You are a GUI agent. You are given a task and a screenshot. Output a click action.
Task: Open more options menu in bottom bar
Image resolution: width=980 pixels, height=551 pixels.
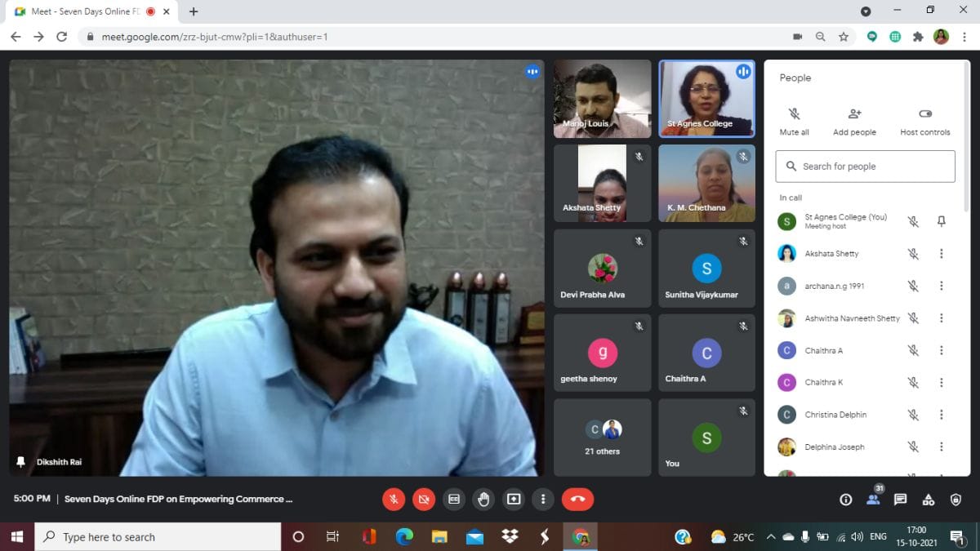(x=543, y=499)
